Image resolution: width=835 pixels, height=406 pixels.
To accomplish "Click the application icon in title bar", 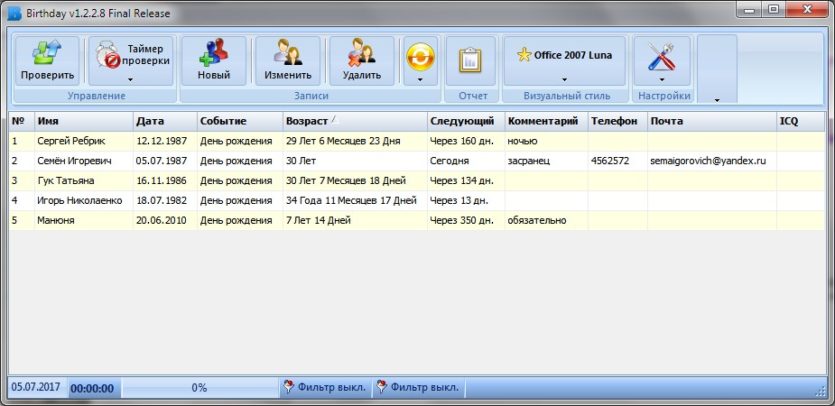I will [14, 13].
